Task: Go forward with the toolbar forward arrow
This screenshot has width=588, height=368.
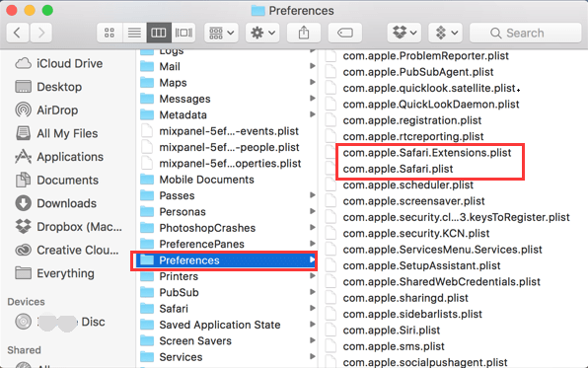Action: (x=40, y=33)
